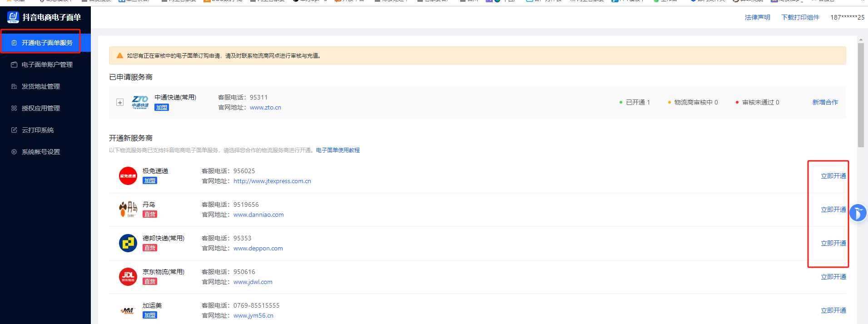Image resolution: width=868 pixels, height=324 pixels.
Task: Click 下载打印组件 in the header
Action: [800, 17]
